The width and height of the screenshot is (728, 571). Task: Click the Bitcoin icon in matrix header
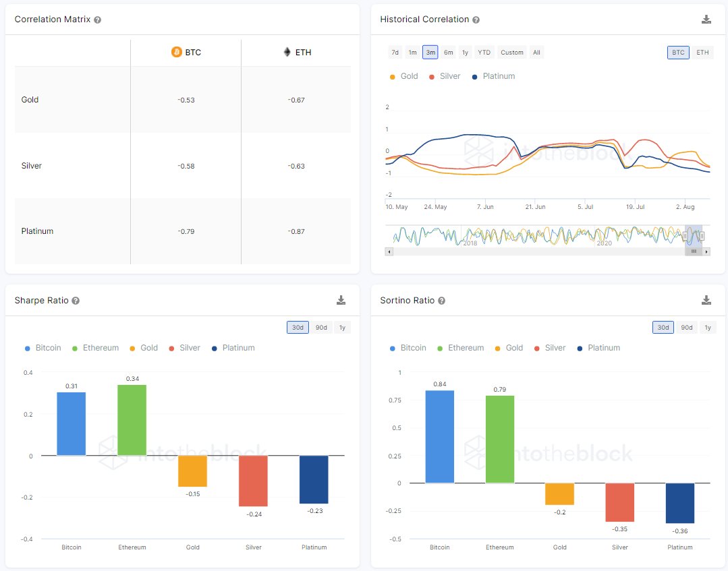(177, 53)
